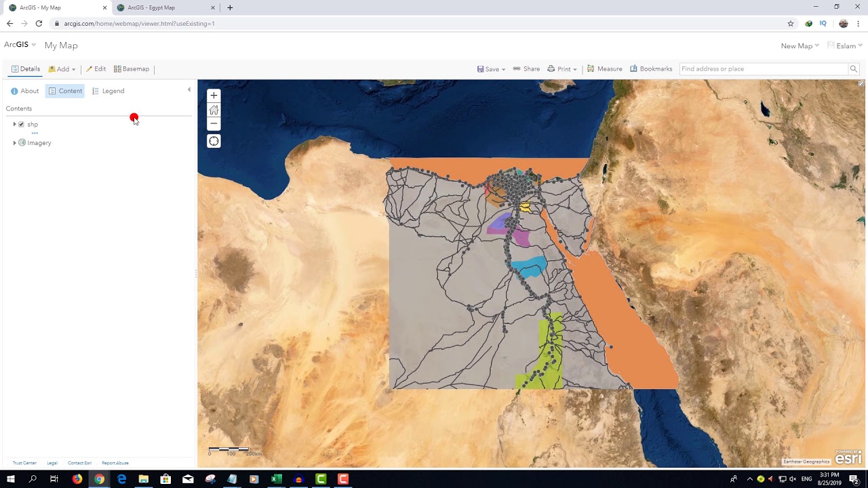Click in the Find address or place field

tap(764, 69)
